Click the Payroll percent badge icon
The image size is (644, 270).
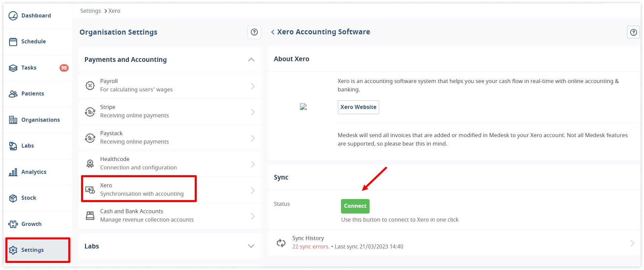click(90, 85)
